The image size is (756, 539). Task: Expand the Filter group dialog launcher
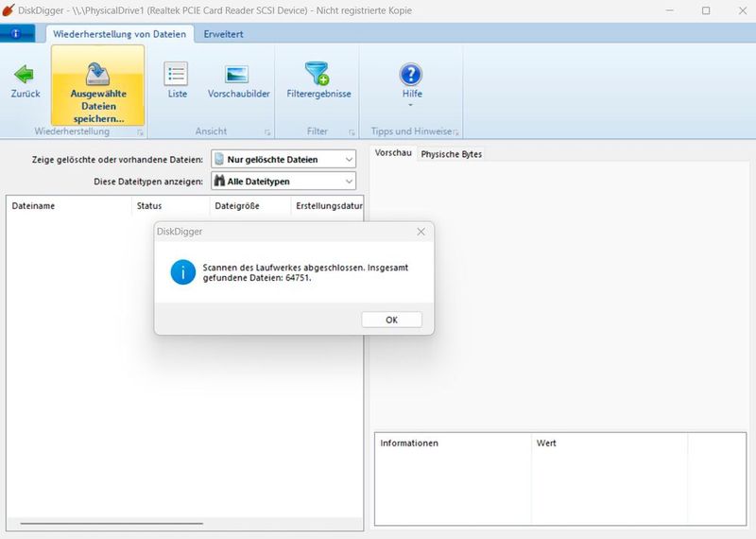click(x=352, y=132)
